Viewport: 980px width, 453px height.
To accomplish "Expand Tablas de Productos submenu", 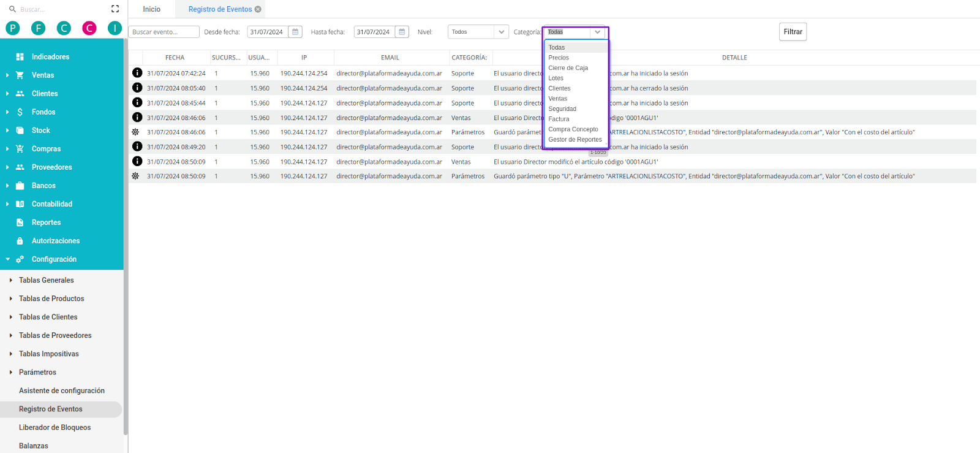I will 11,299.
